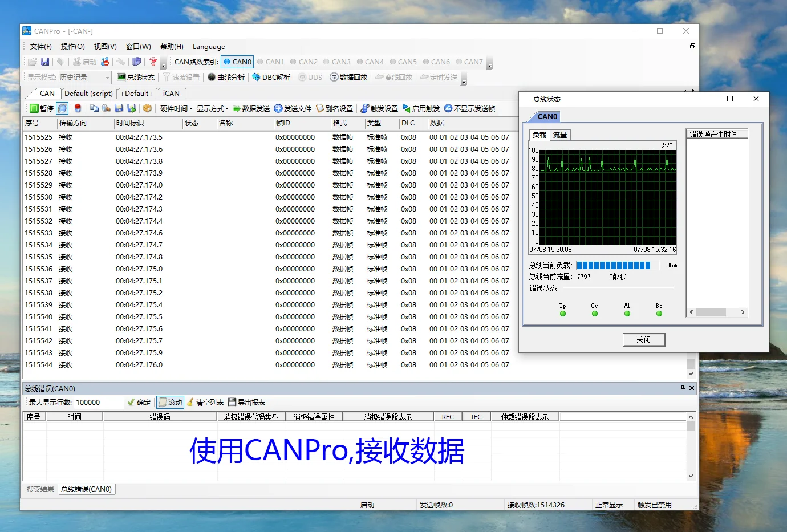
Task: Open the View (视图) menu
Action: pyautogui.click(x=105, y=47)
